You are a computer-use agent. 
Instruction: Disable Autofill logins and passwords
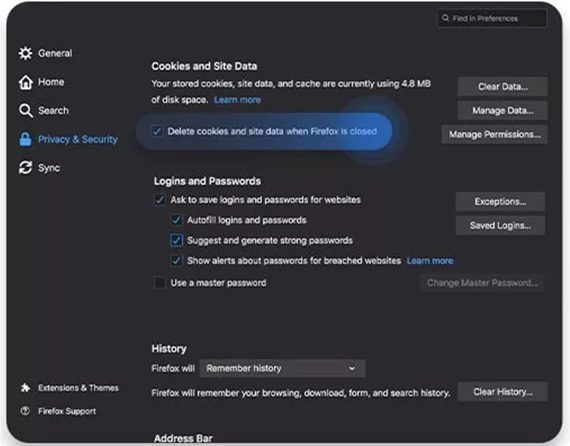coord(176,220)
